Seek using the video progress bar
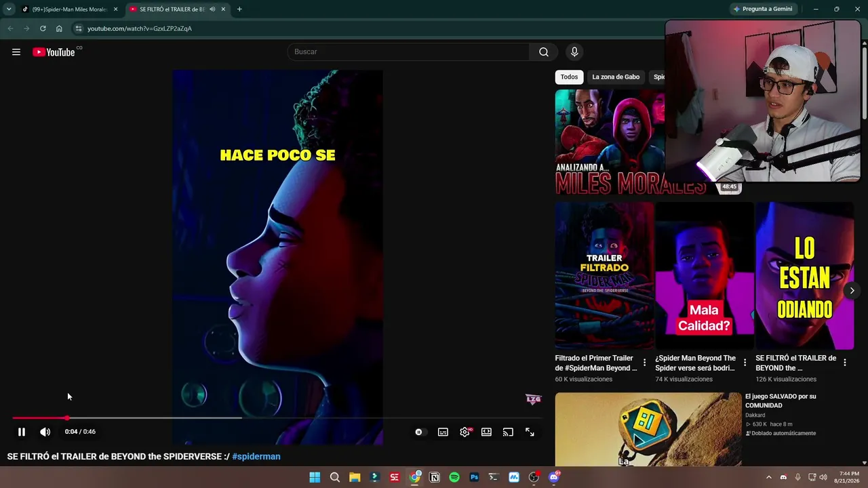The width and height of the screenshot is (868, 488). tap(277, 418)
